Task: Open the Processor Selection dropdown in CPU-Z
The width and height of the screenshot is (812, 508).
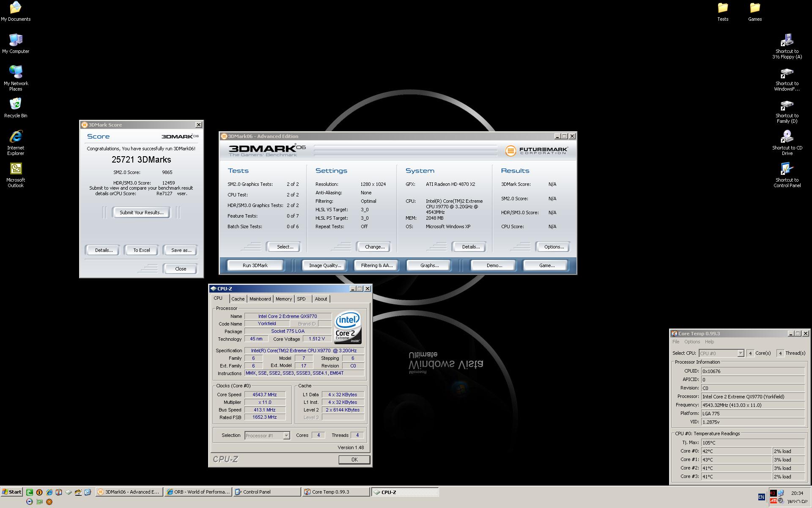Action: tap(267, 435)
